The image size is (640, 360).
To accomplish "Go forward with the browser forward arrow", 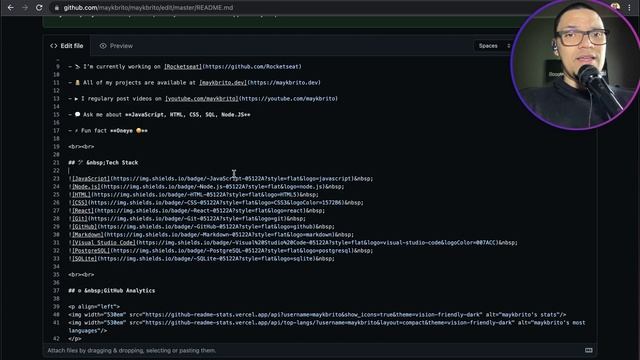I will point(25,7).
